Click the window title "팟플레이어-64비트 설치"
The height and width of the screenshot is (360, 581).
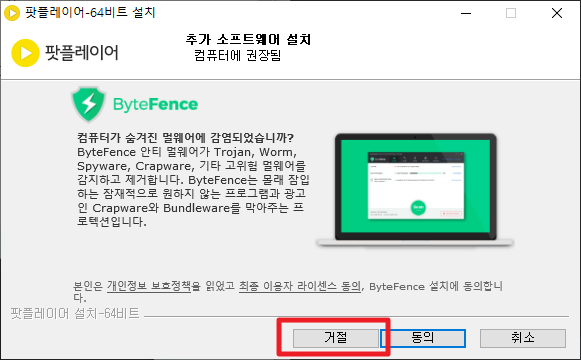(x=90, y=13)
